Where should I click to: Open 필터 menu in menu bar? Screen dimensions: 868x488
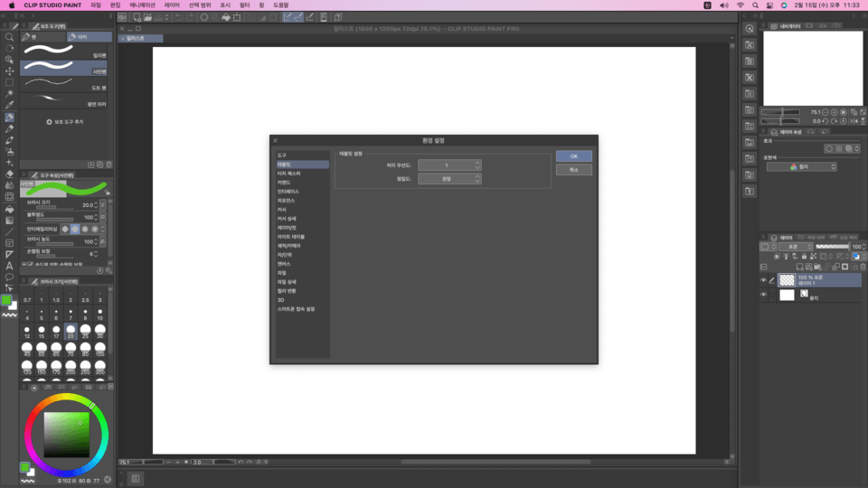click(x=245, y=5)
